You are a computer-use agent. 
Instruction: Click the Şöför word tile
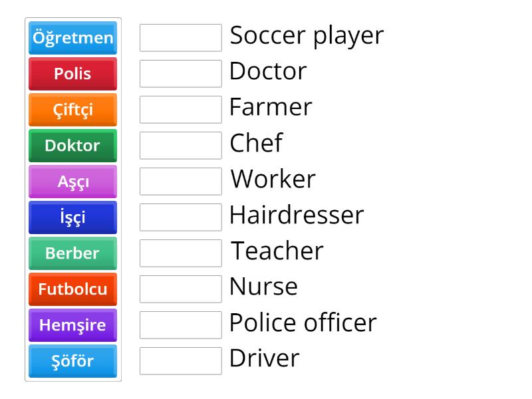pyautogui.click(x=72, y=361)
